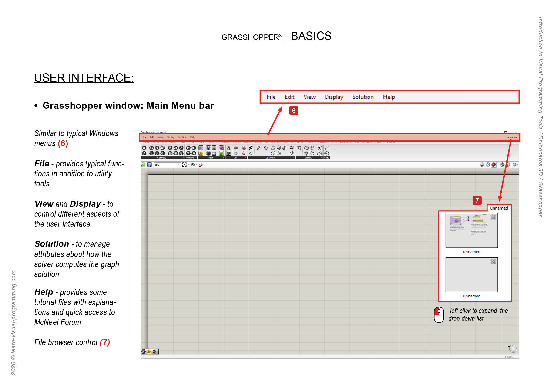Click the Zoom Extents icon on the canvas toolbar

[185, 165]
